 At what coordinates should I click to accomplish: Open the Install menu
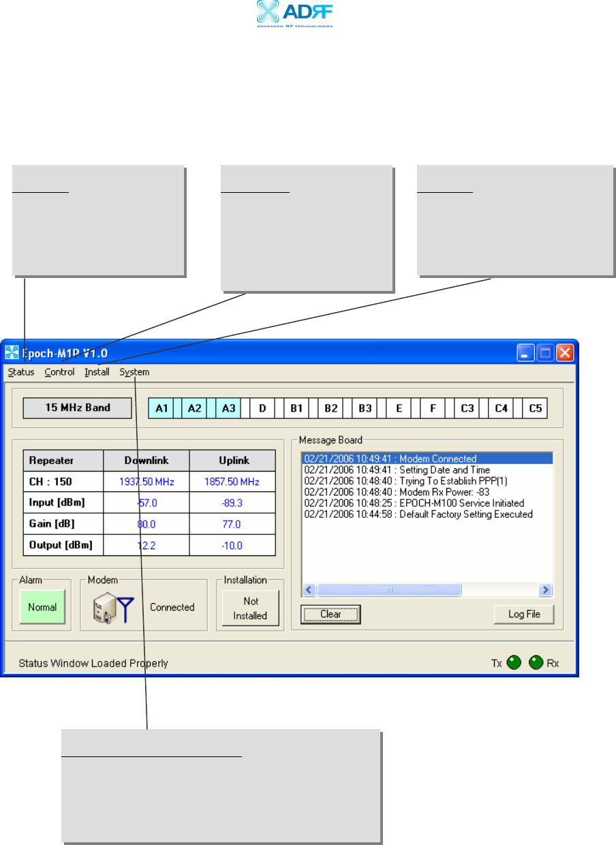[97, 372]
